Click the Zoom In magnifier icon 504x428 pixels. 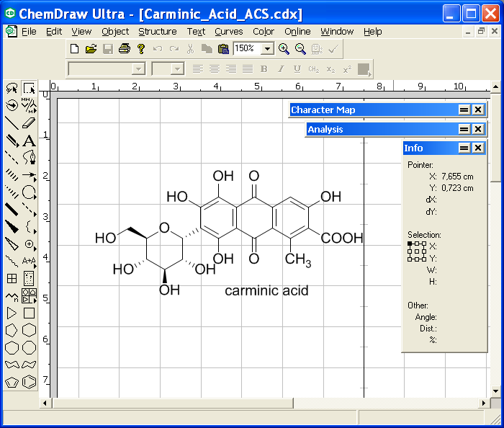coord(284,49)
